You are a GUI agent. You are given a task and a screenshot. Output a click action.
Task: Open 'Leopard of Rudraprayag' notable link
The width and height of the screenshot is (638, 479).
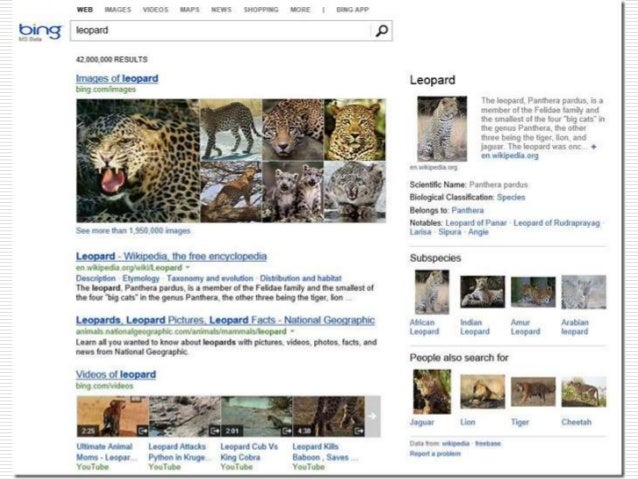(557, 223)
